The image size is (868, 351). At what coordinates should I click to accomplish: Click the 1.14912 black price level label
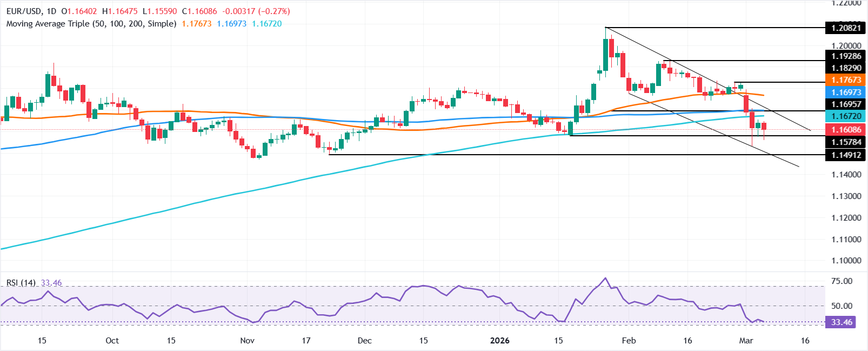tap(845, 155)
